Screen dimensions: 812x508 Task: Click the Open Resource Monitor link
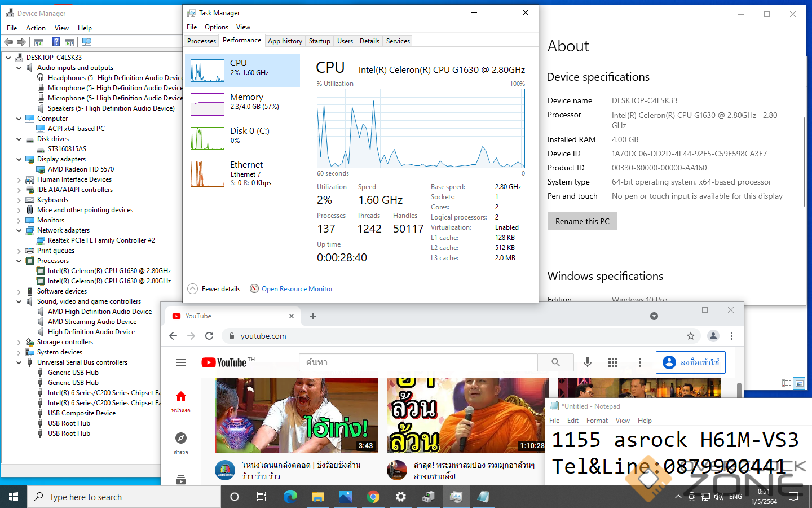(297, 289)
